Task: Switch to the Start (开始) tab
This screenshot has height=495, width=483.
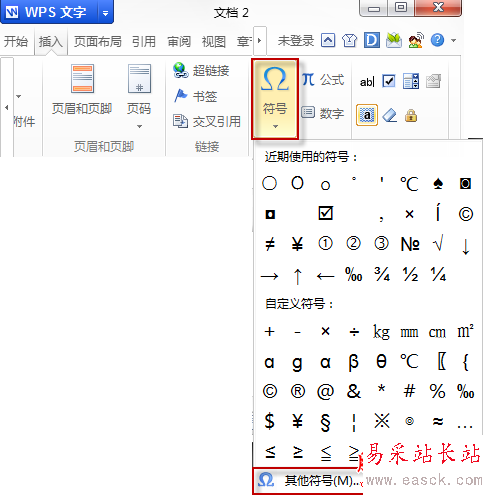Action: tap(16, 41)
